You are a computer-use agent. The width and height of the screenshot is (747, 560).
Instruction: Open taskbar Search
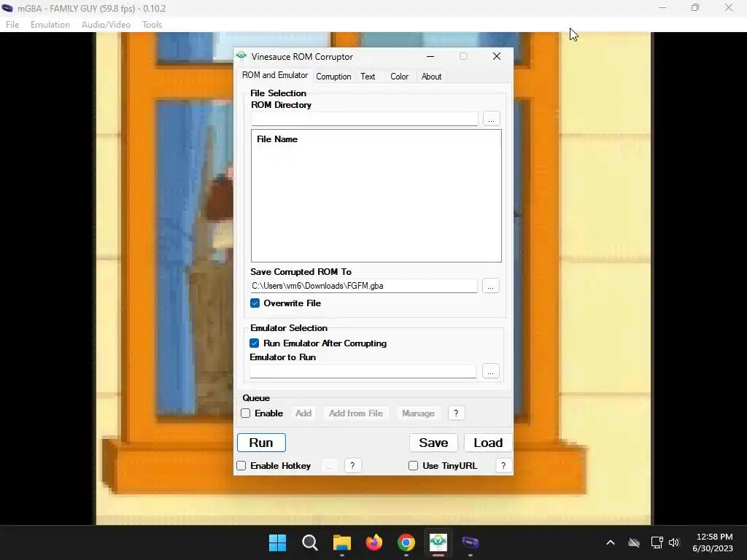(309, 542)
